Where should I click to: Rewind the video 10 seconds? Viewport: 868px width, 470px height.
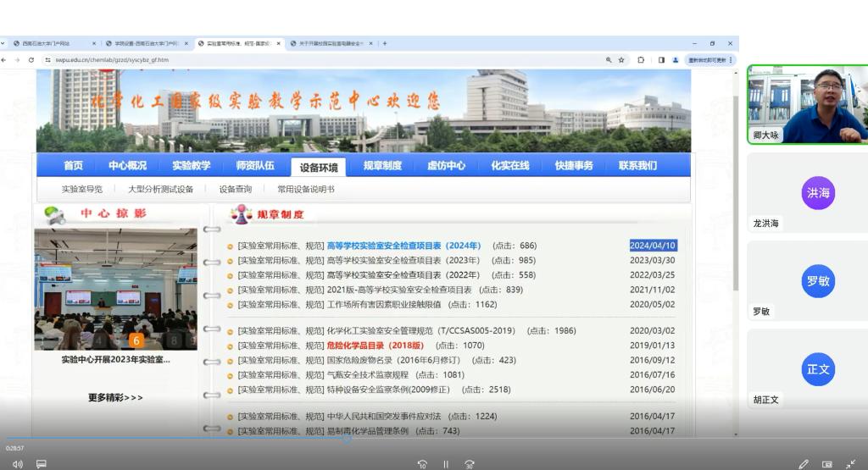pyautogui.click(x=422, y=464)
